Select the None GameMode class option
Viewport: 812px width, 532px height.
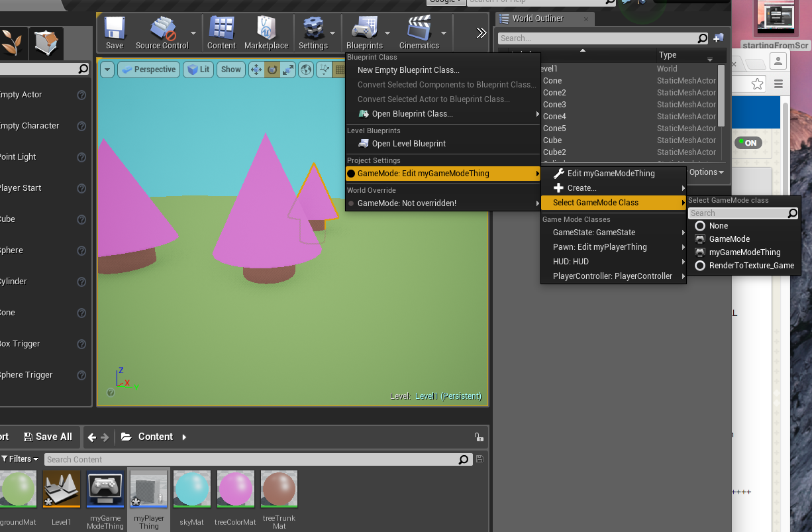pyautogui.click(x=718, y=226)
